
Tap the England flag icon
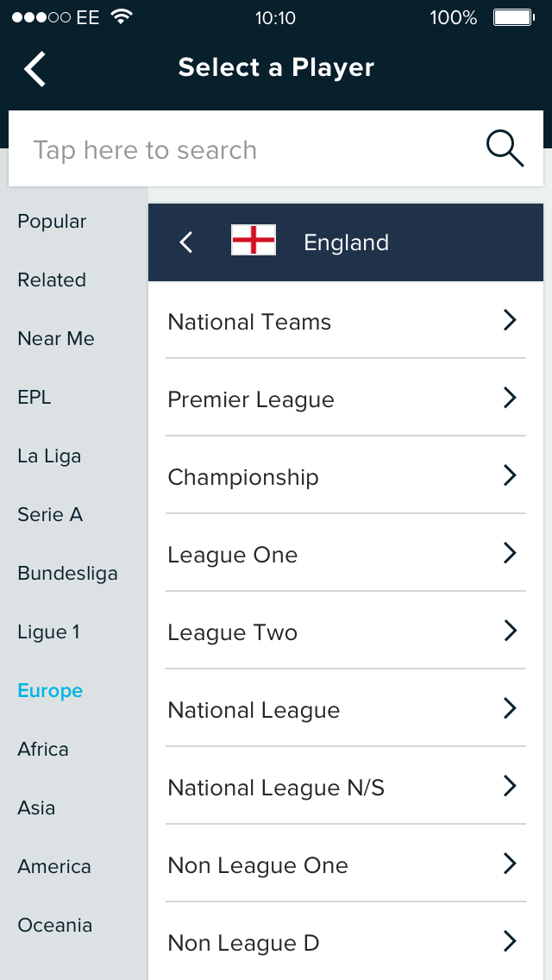pyautogui.click(x=254, y=240)
